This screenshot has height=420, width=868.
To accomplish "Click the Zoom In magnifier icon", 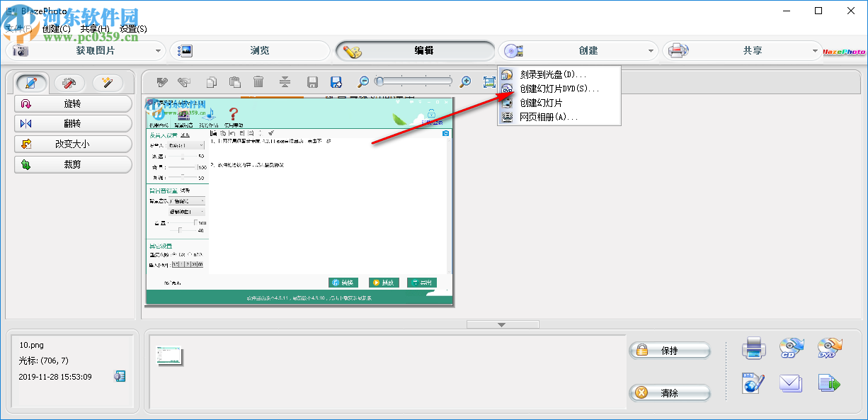I will pyautogui.click(x=464, y=81).
